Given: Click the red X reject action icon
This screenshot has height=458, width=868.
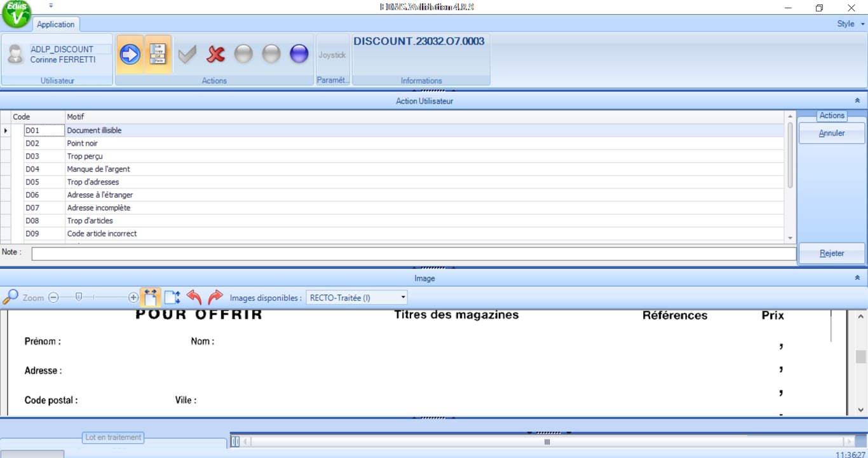Looking at the screenshot, I should (216, 55).
